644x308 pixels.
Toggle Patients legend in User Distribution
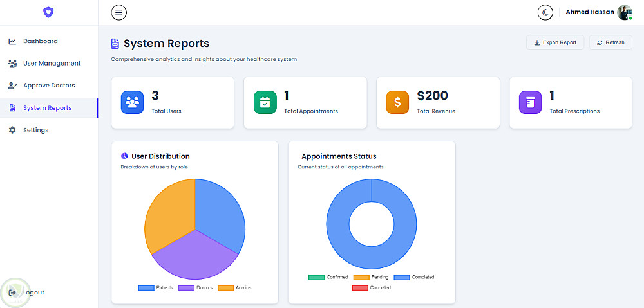[156, 288]
